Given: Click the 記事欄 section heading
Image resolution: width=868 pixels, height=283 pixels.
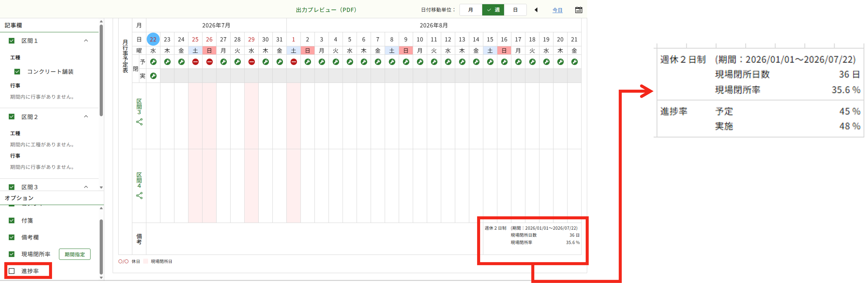Looking at the screenshot, I should tap(13, 25).
